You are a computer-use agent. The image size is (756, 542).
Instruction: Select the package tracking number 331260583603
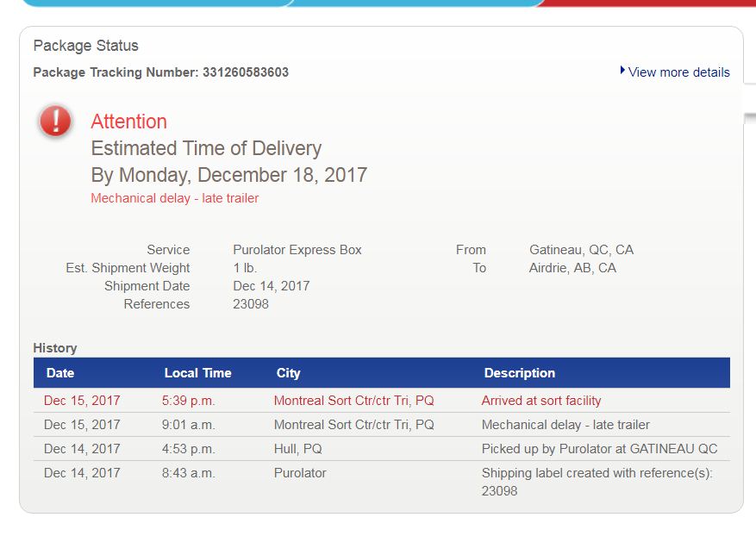pos(246,72)
